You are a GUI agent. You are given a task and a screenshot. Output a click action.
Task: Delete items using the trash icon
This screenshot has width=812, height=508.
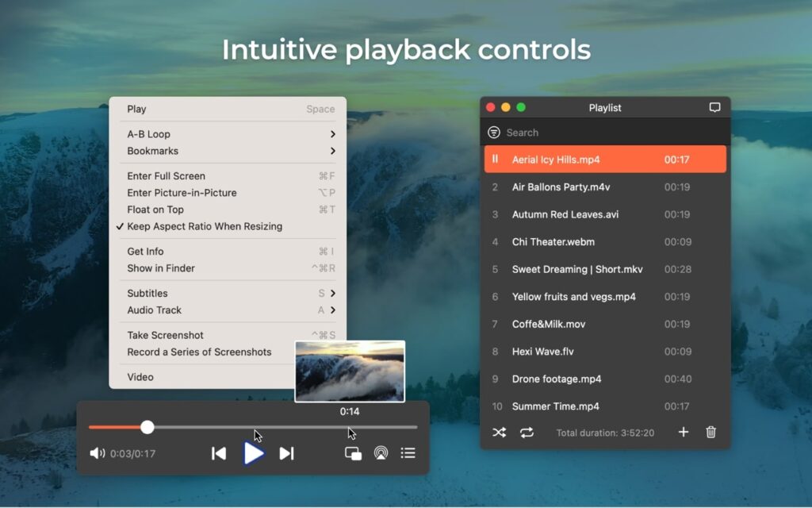(710, 433)
